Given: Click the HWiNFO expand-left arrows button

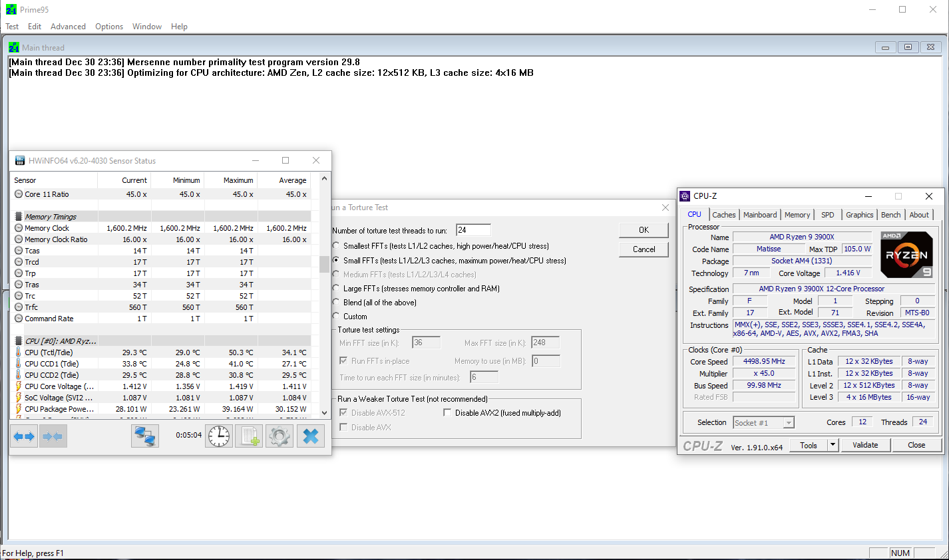Looking at the screenshot, I should (25, 436).
